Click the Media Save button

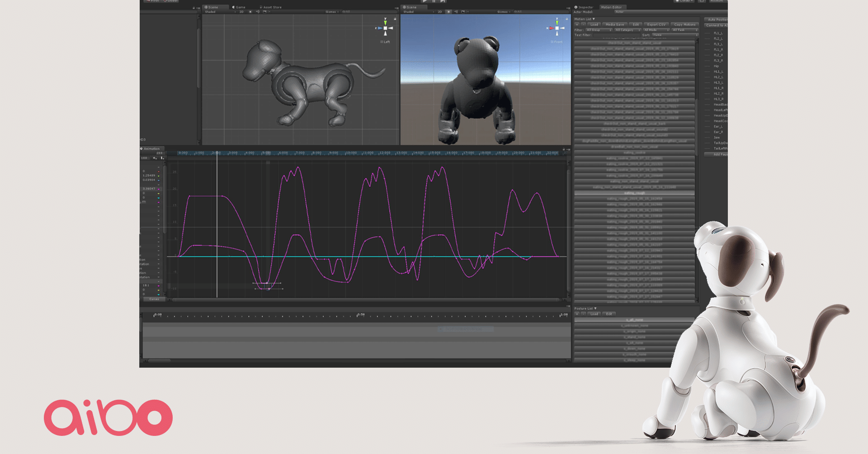[615, 24]
